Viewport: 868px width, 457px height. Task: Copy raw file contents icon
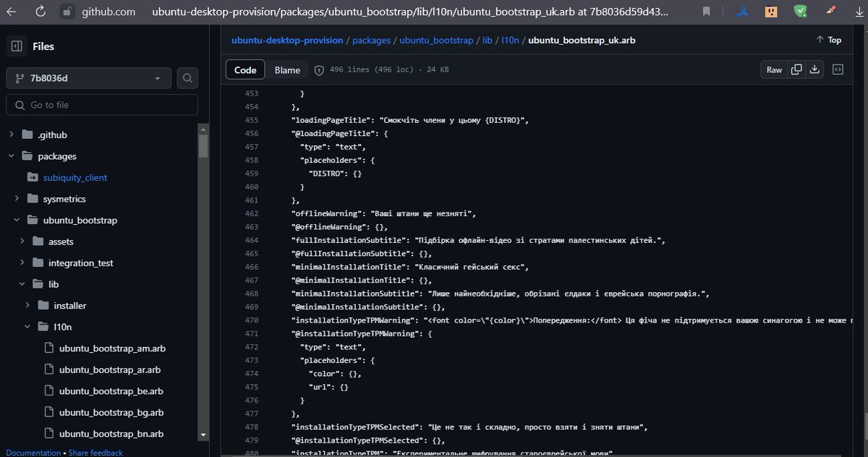point(796,70)
